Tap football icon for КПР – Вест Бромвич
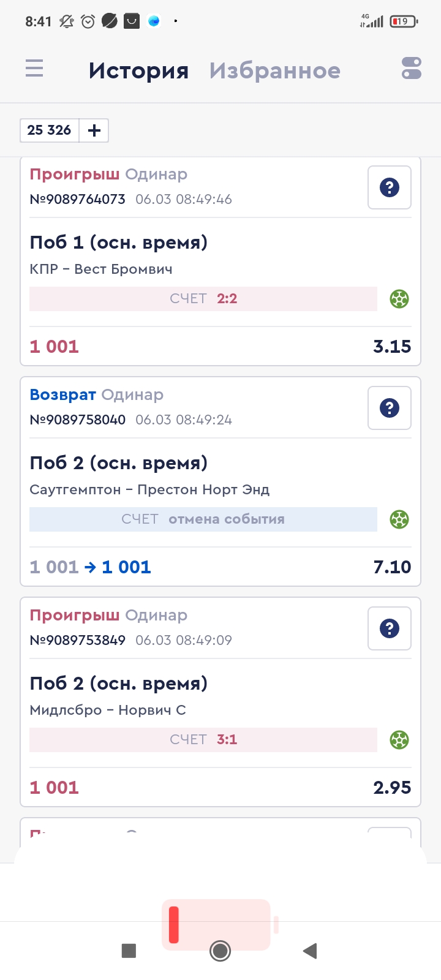 click(x=399, y=299)
